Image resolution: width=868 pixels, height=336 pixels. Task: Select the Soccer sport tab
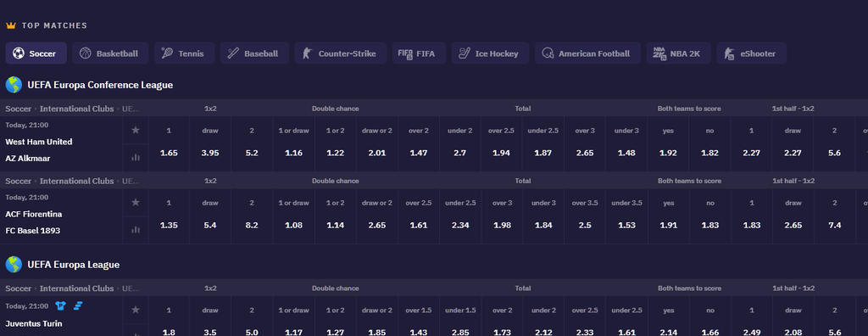(36, 53)
